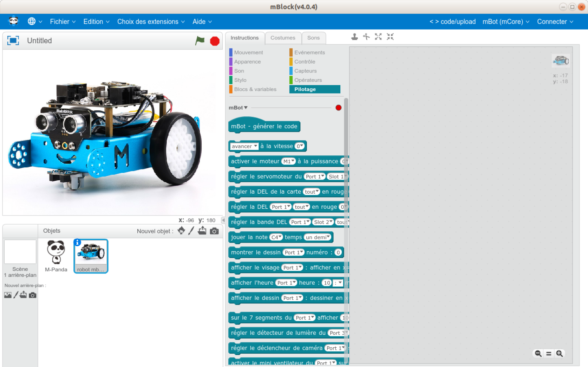The width and height of the screenshot is (588, 367).
Task: Open the Edition menu
Action: point(96,21)
